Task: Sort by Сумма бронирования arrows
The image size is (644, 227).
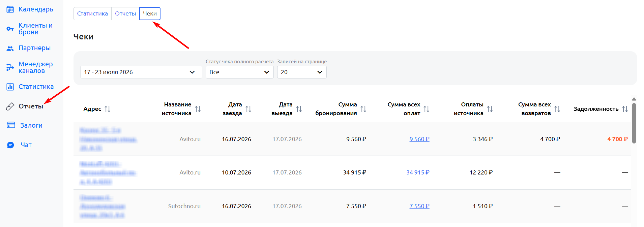Action: [x=363, y=109]
